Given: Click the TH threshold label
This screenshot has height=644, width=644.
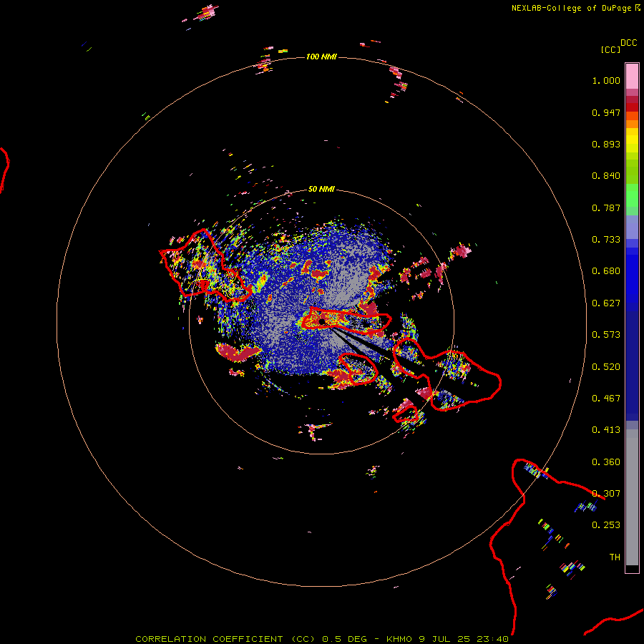Looking at the screenshot, I should point(615,557).
